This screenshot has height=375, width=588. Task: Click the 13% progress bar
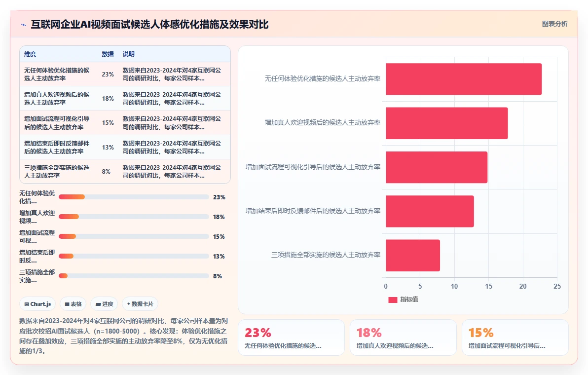click(134, 256)
